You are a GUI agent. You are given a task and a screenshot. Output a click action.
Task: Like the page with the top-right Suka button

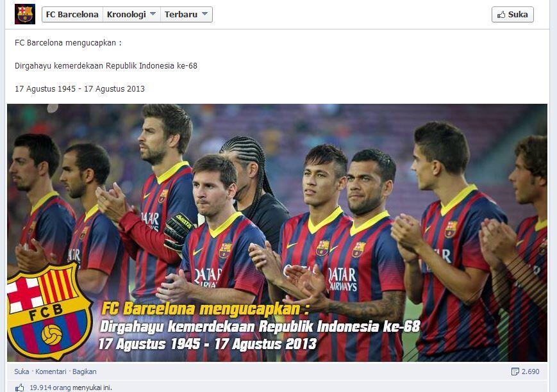click(513, 15)
